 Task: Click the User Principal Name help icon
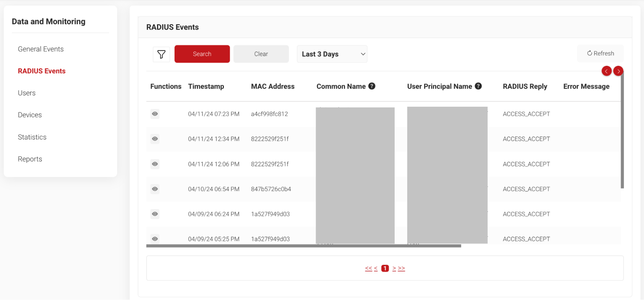coord(478,86)
